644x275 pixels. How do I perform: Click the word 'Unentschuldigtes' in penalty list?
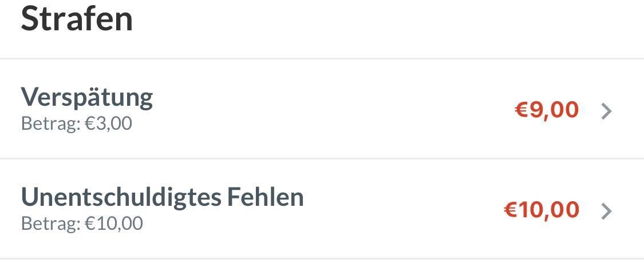pos(121,197)
